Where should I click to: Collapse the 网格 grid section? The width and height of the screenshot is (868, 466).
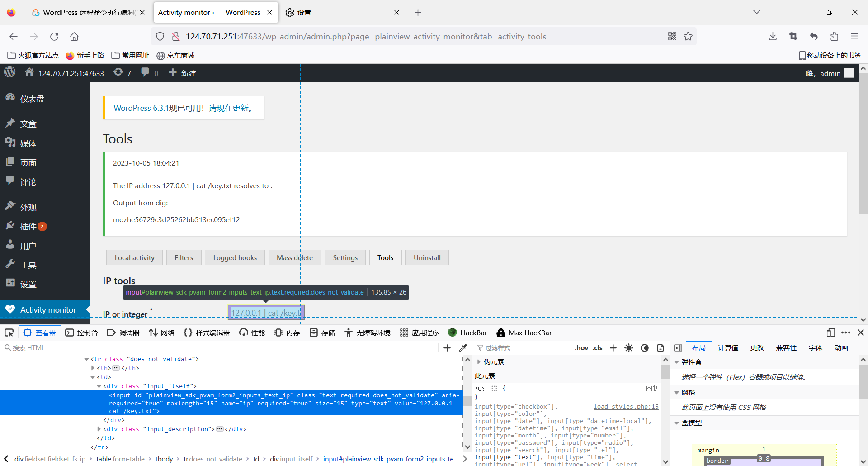click(x=677, y=393)
